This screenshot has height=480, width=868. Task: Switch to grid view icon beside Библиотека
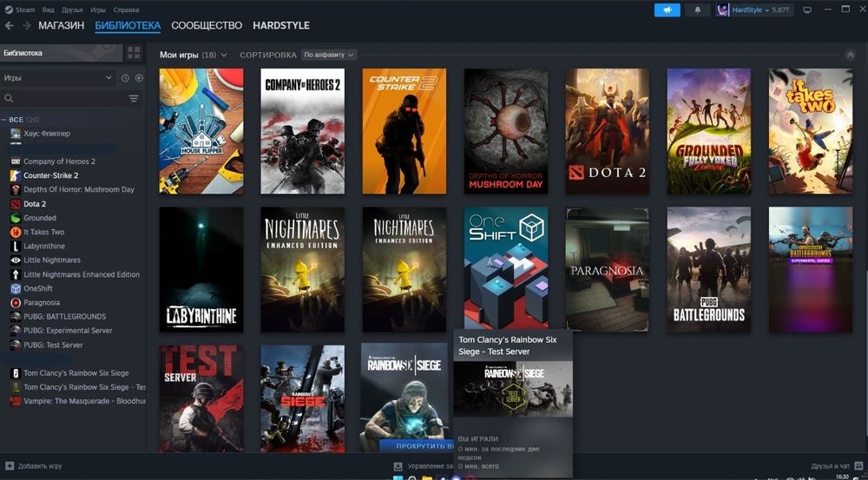coord(134,53)
